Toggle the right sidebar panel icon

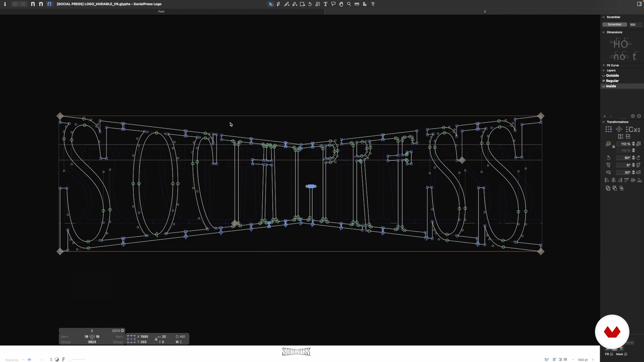pyautogui.click(x=639, y=4)
